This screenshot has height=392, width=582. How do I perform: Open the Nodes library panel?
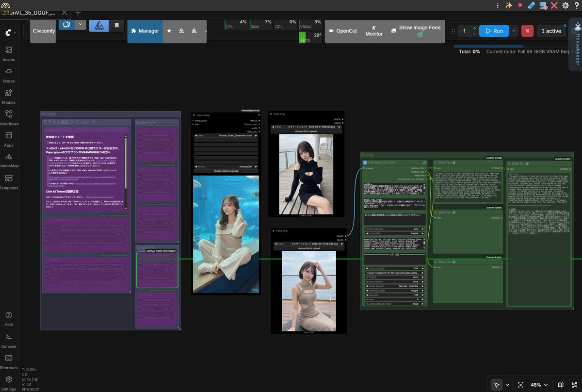(x=9, y=75)
